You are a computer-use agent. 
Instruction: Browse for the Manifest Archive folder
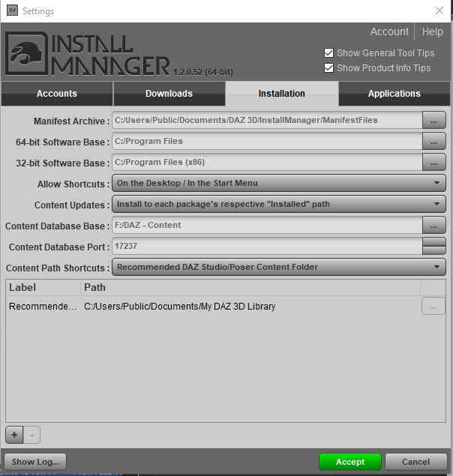433,120
